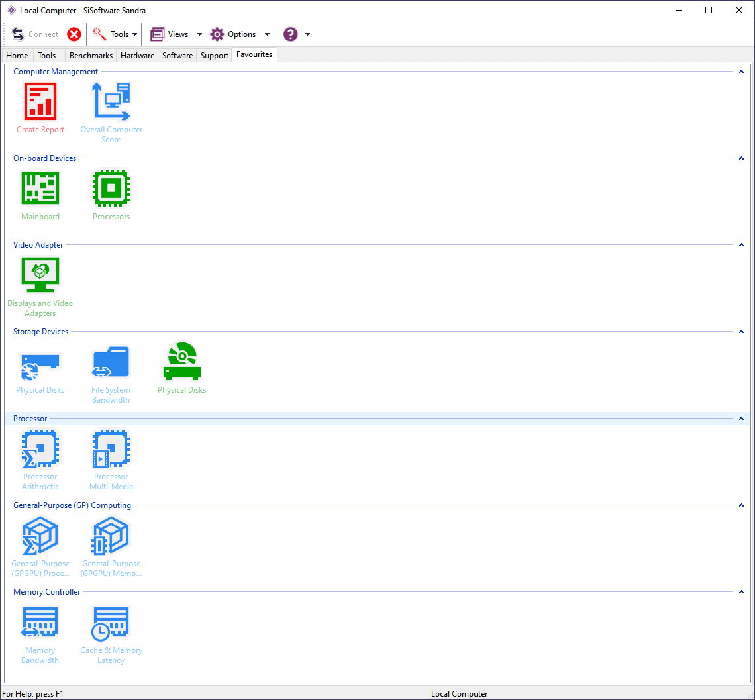Viewport: 755px width, 700px height.
Task: Click the General-Purpose (GP) Computing heading text
Action: (72, 505)
